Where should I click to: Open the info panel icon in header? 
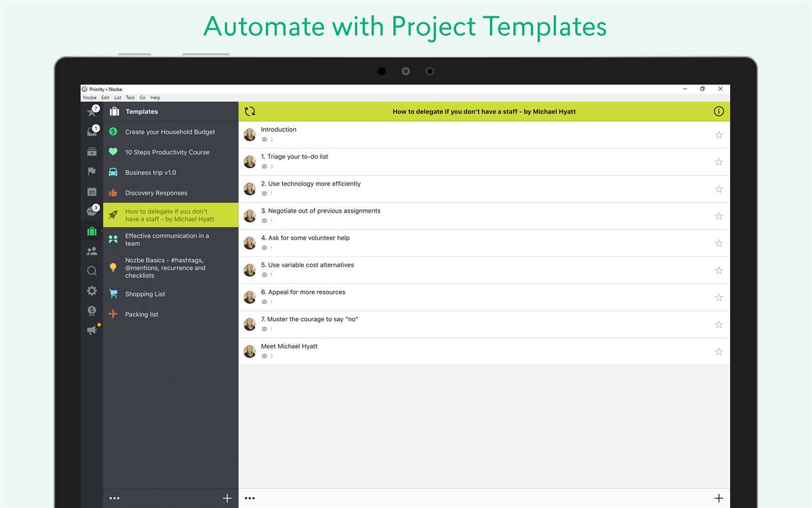tap(719, 112)
